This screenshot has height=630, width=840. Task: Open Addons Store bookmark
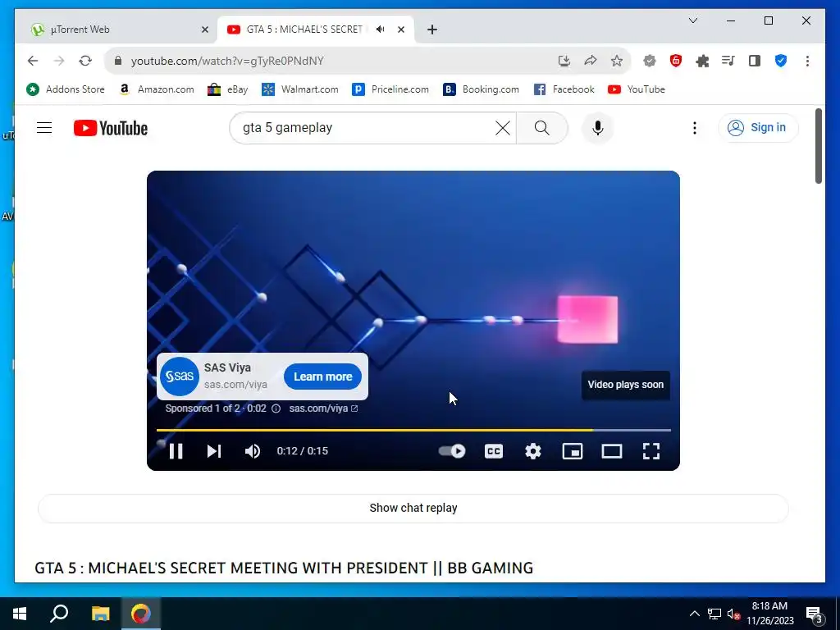(66, 89)
